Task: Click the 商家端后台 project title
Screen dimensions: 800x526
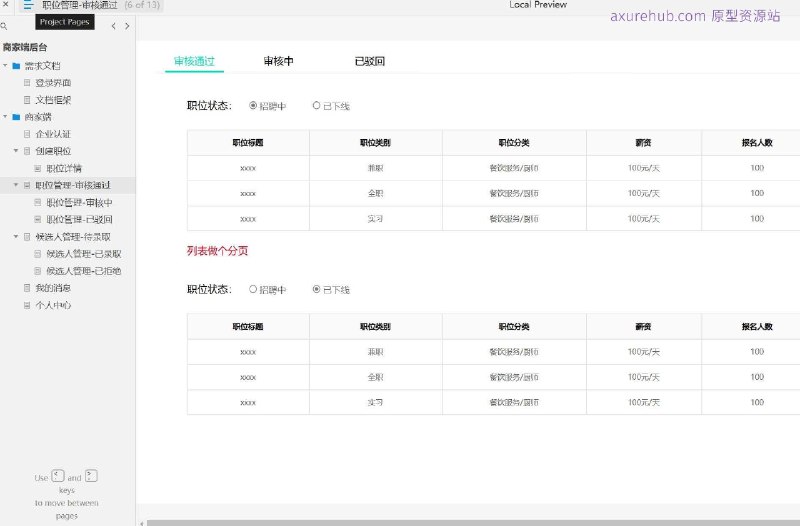Action: point(25,47)
